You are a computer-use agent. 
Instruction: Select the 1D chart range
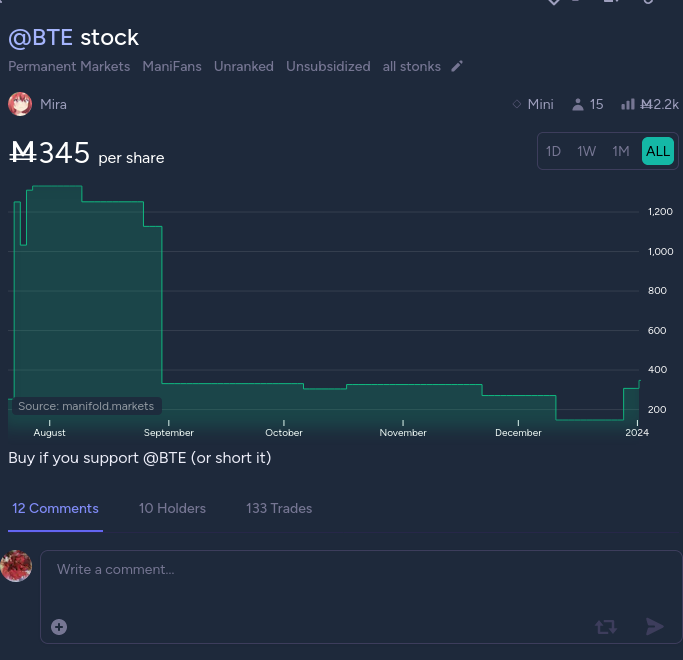coord(553,151)
